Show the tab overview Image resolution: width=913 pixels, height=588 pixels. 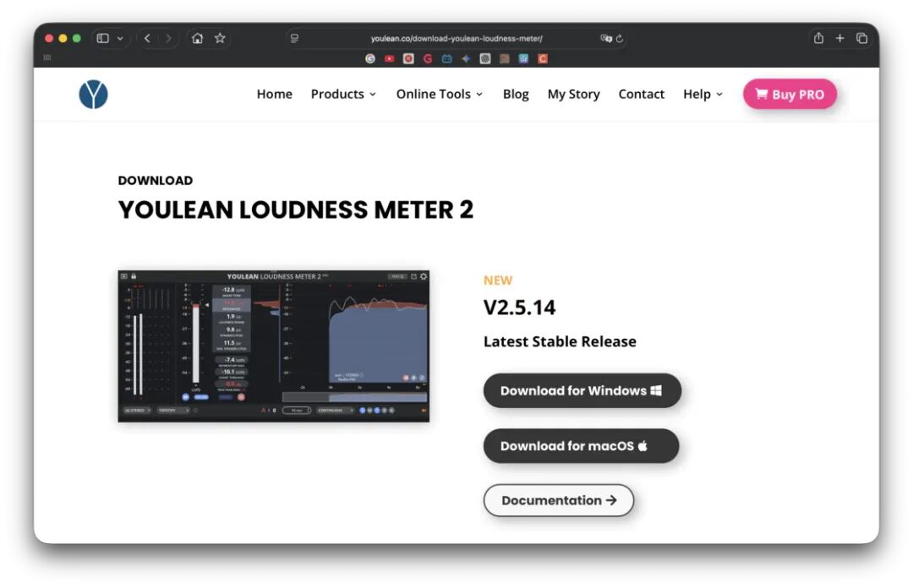861,38
